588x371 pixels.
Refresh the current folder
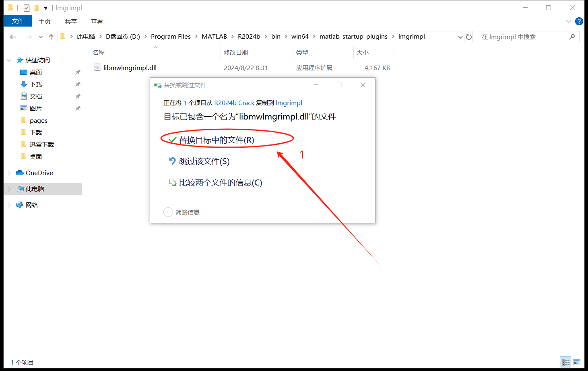(x=469, y=37)
